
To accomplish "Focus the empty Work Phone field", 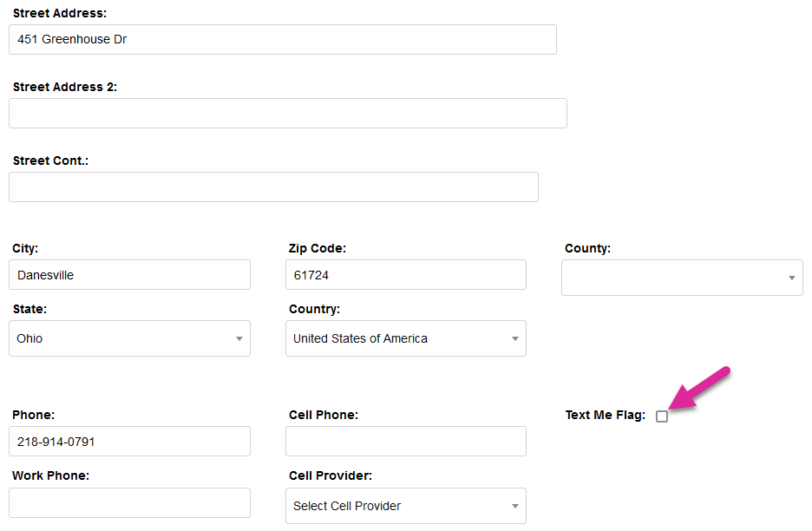I will coord(130,503).
